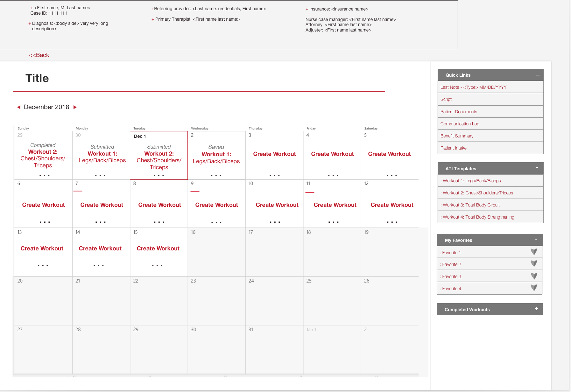The width and height of the screenshot is (571, 392).
Task: Select calendar day 22 cell
Action: (x=159, y=301)
